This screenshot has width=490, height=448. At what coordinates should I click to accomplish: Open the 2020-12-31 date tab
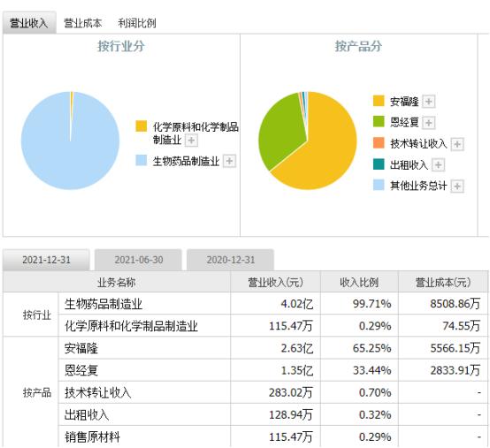coord(230,260)
